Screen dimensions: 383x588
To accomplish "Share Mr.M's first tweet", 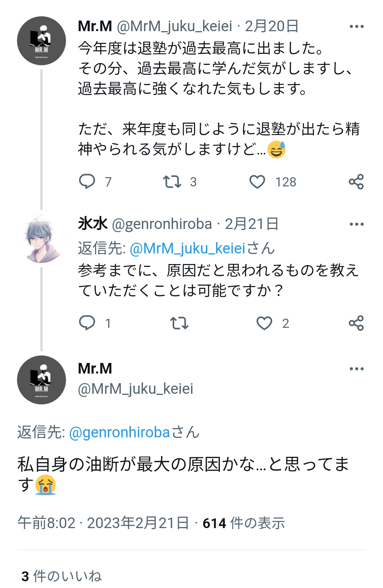I will tap(356, 182).
